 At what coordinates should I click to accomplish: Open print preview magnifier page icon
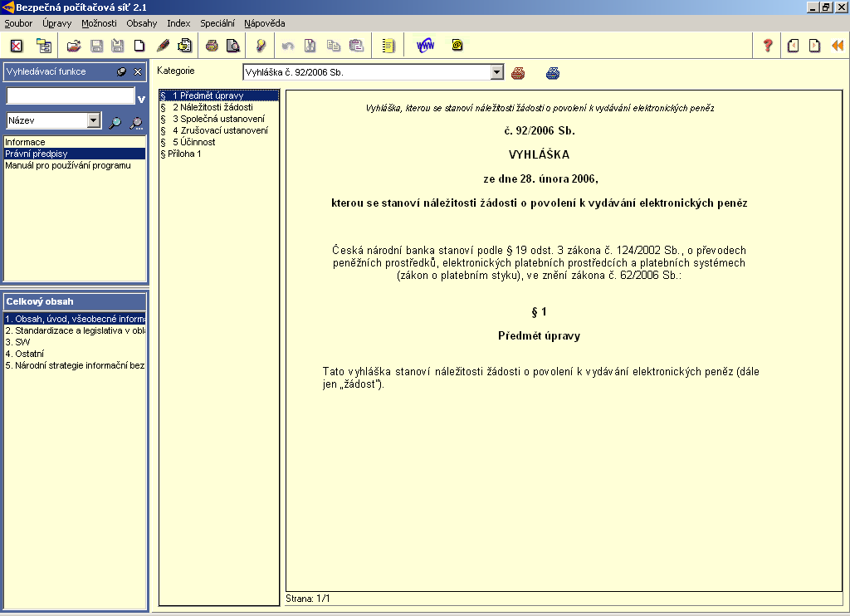(x=233, y=46)
